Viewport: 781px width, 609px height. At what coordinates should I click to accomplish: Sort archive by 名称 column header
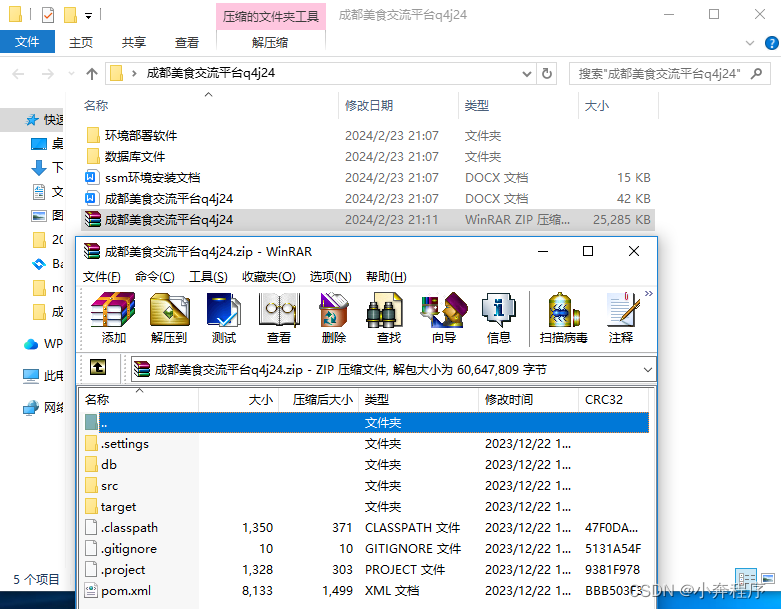[x=139, y=399]
